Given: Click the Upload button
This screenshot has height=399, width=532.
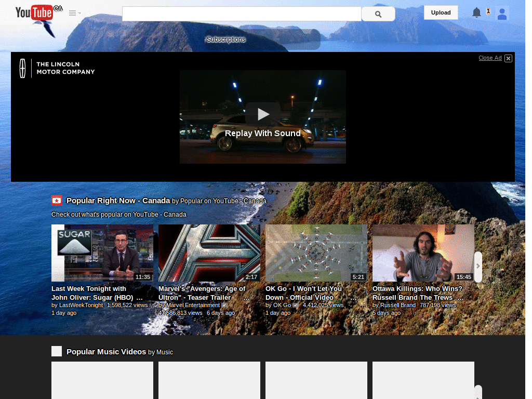Looking at the screenshot, I should tap(441, 12).
